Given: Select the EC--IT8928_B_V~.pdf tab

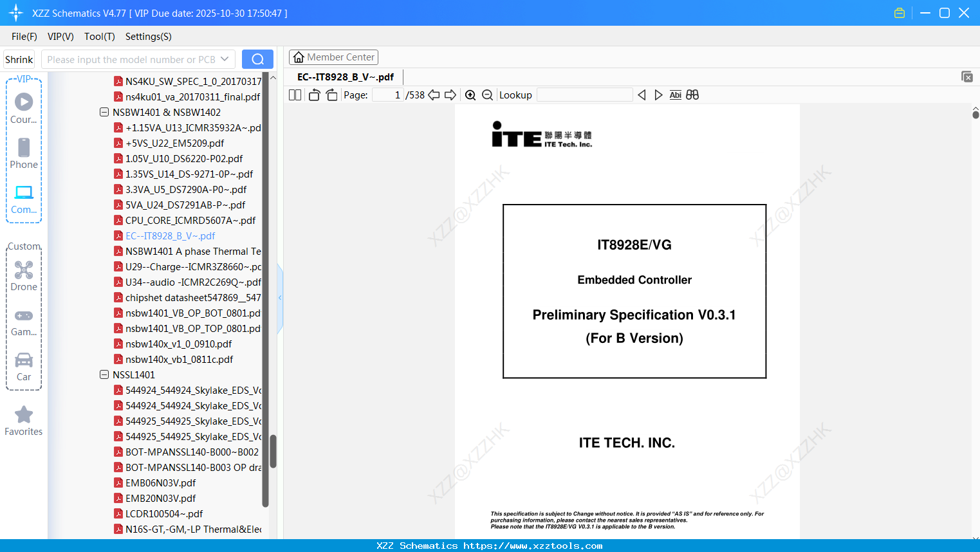Looking at the screenshot, I should 346,77.
